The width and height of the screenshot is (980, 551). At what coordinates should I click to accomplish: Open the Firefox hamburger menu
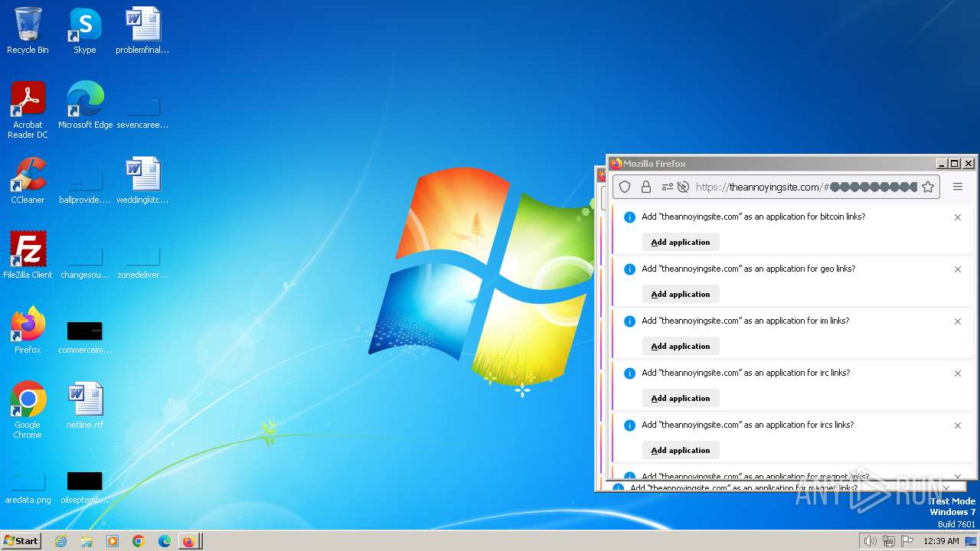pos(958,187)
